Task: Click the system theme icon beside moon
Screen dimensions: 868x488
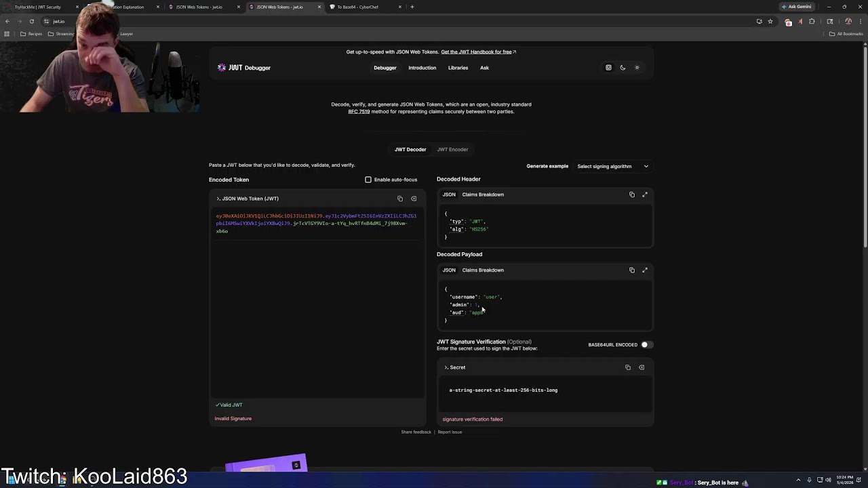Action: [x=608, y=68]
